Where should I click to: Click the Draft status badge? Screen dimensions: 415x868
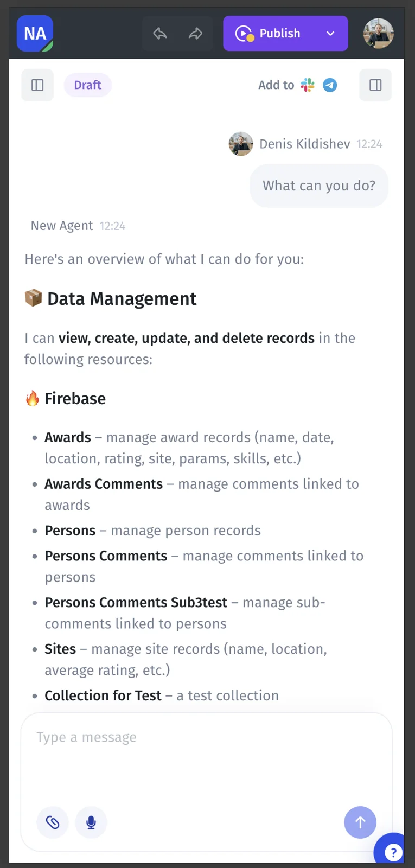(x=88, y=85)
